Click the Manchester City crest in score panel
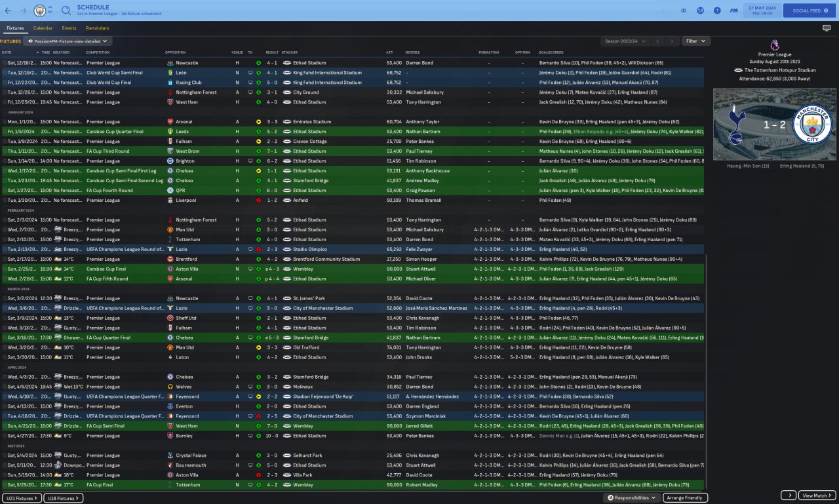The height and width of the screenshot is (504, 839). [812, 125]
